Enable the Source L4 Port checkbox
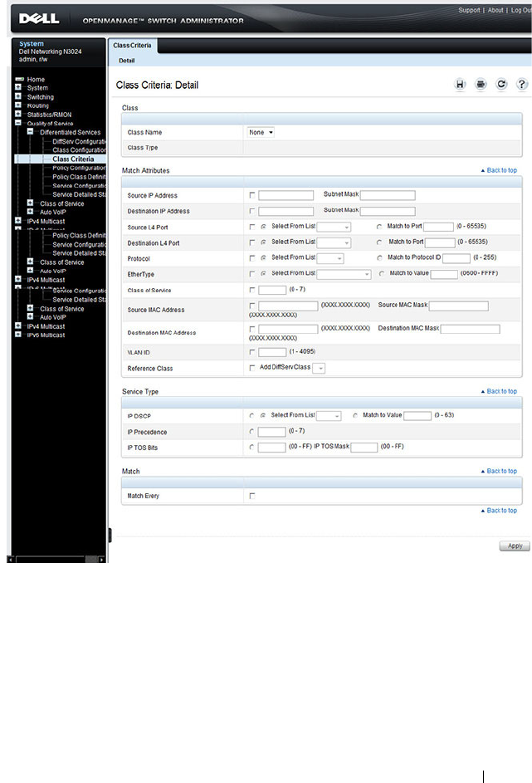 [x=252, y=228]
